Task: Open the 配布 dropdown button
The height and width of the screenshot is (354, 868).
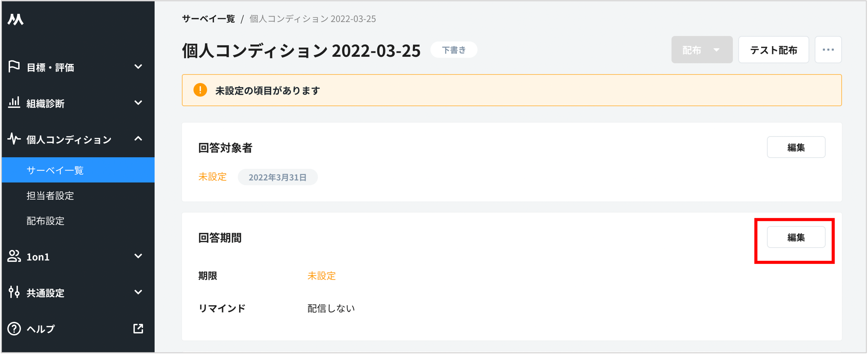Action: (x=702, y=50)
